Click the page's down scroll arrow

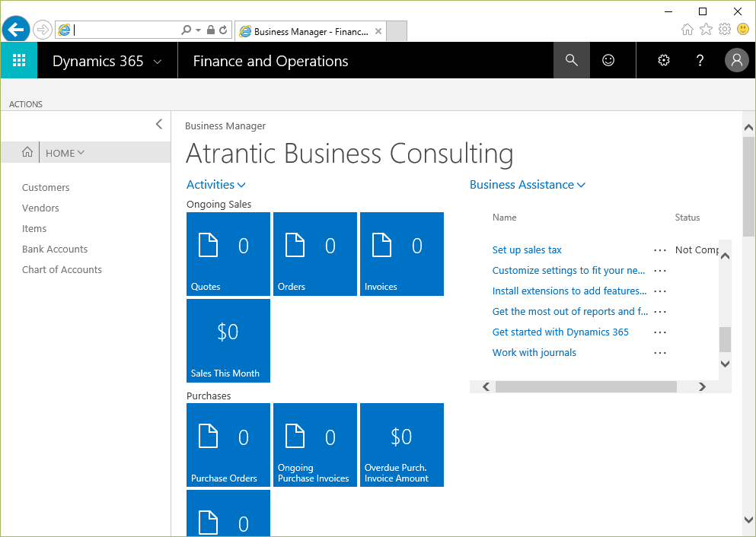(x=748, y=520)
